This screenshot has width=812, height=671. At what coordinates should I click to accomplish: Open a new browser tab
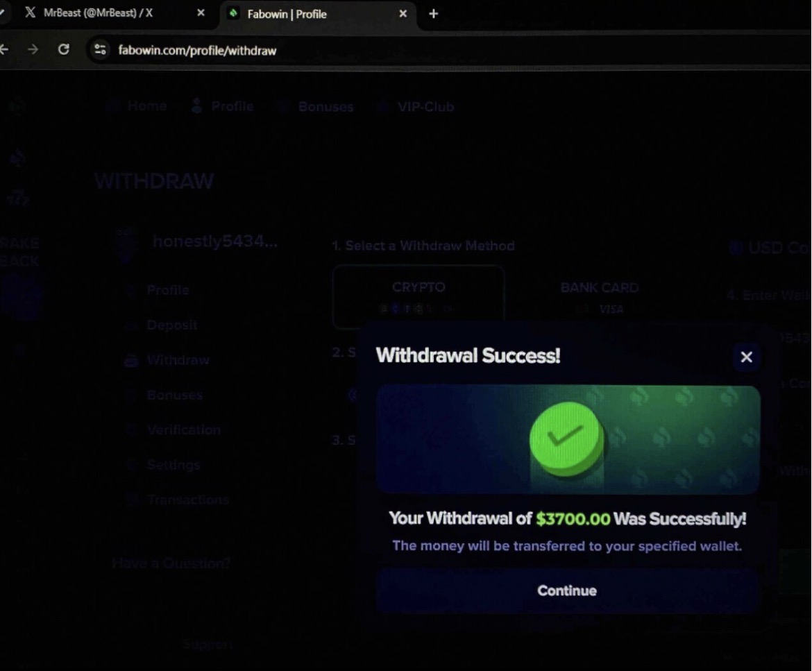tap(434, 14)
